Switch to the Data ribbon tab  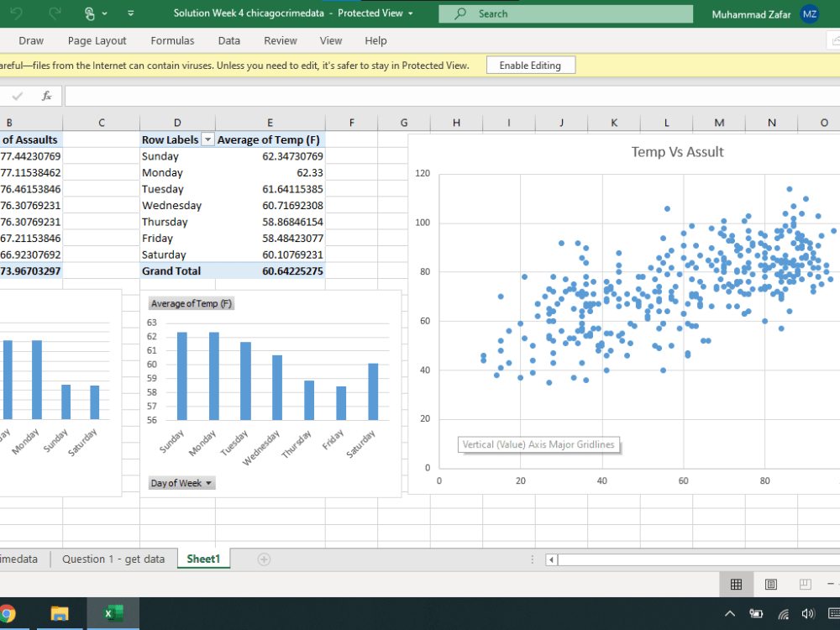click(x=229, y=40)
